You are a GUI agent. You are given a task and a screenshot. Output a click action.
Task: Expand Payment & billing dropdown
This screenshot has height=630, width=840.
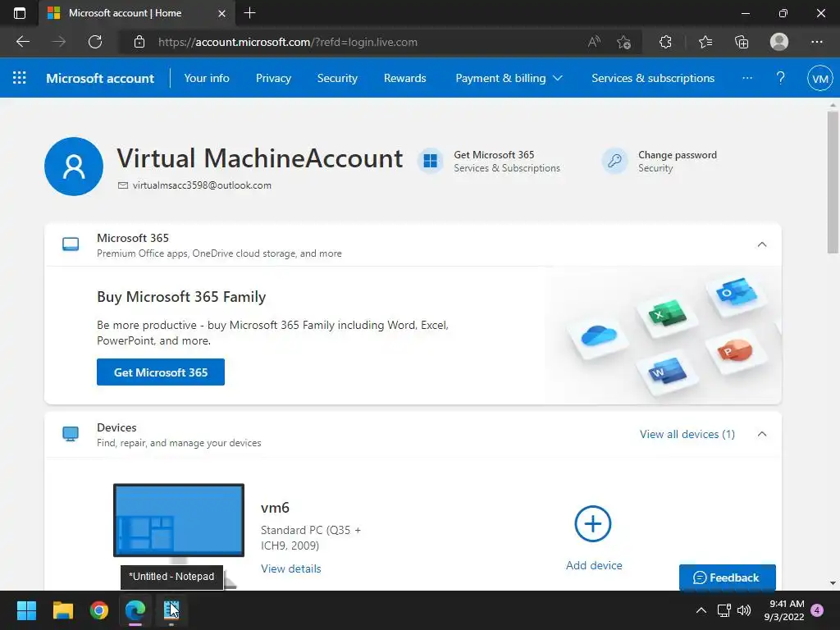509,78
